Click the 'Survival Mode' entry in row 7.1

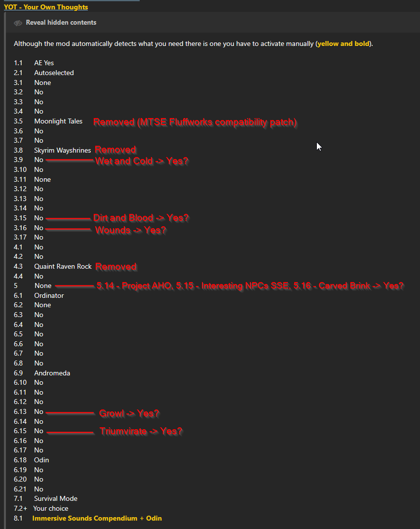coord(56,498)
